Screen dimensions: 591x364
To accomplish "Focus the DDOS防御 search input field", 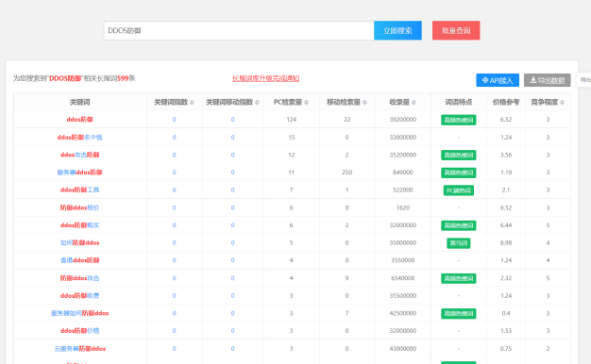I will point(239,30).
